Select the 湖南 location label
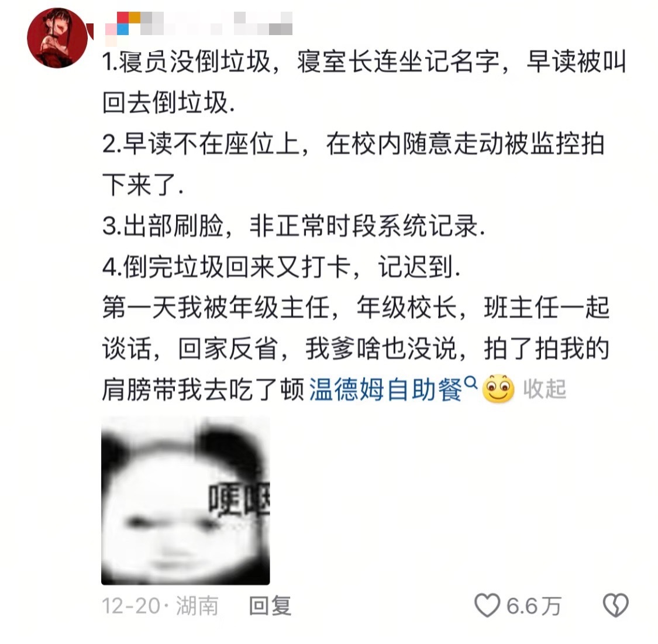The image size is (658, 644). 197,606
